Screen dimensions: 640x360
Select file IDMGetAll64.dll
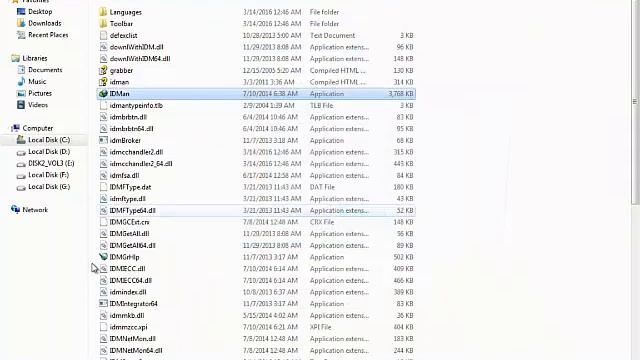[133, 245]
